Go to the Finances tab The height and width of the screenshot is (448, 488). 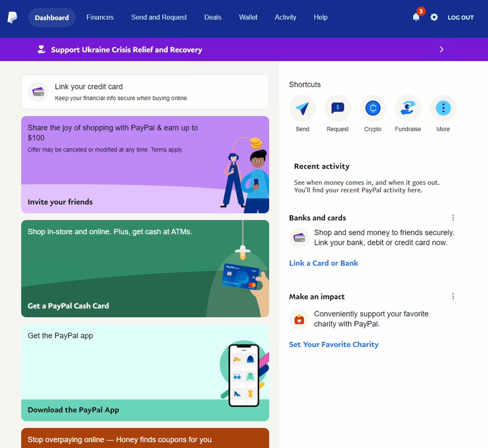(100, 17)
